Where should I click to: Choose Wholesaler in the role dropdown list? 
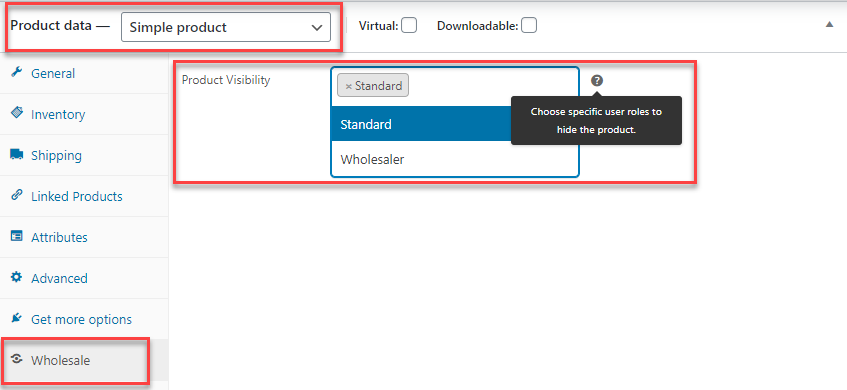click(454, 159)
